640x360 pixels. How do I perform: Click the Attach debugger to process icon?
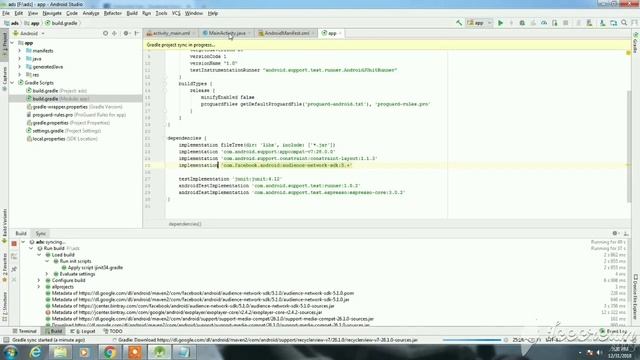point(555,23)
